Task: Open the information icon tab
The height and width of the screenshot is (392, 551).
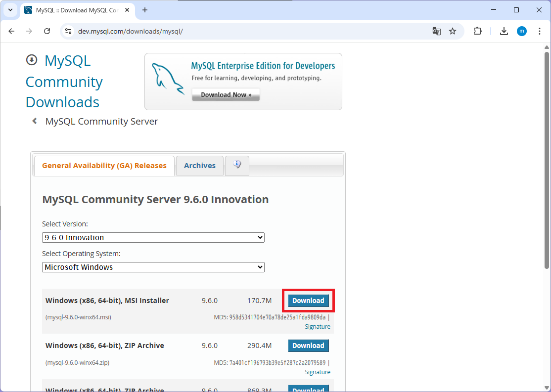Action: (x=237, y=165)
